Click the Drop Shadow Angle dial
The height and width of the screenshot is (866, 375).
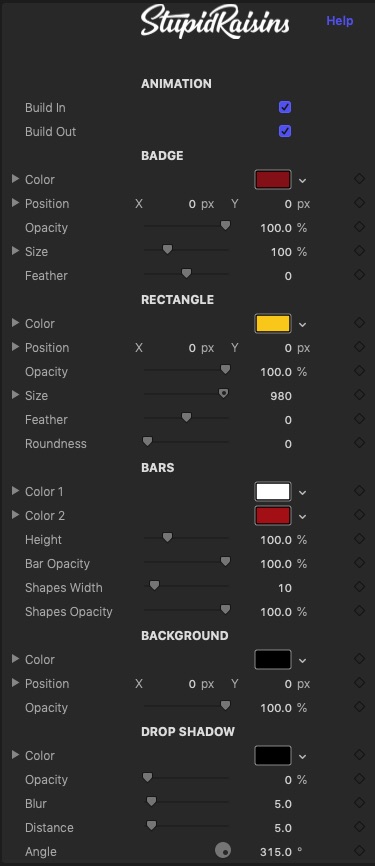click(x=223, y=850)
